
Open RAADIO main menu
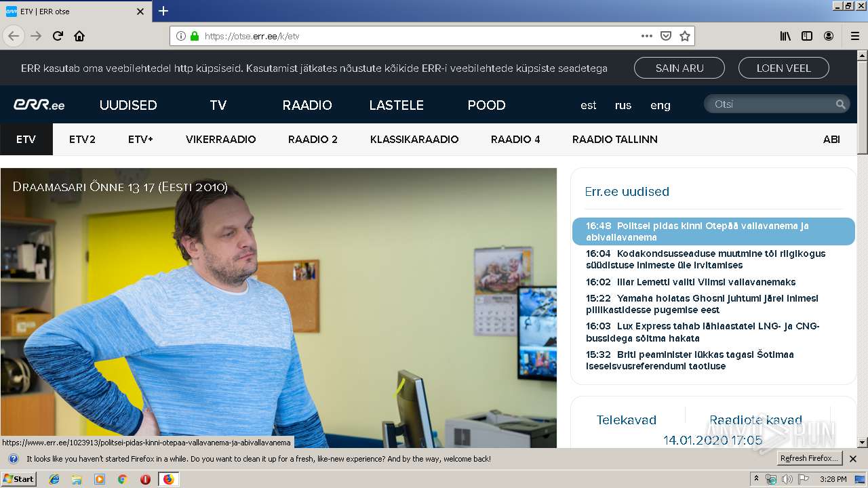(x=307, y=105)
